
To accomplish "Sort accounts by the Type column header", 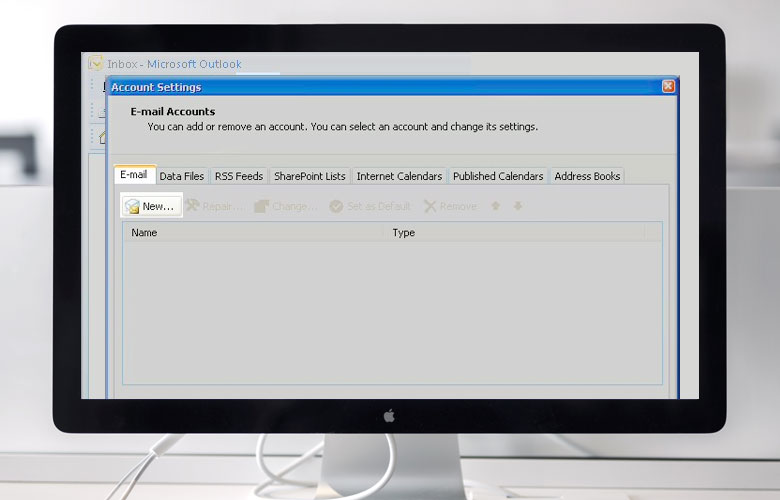I will pyautogui.click(x=513, y=232).
